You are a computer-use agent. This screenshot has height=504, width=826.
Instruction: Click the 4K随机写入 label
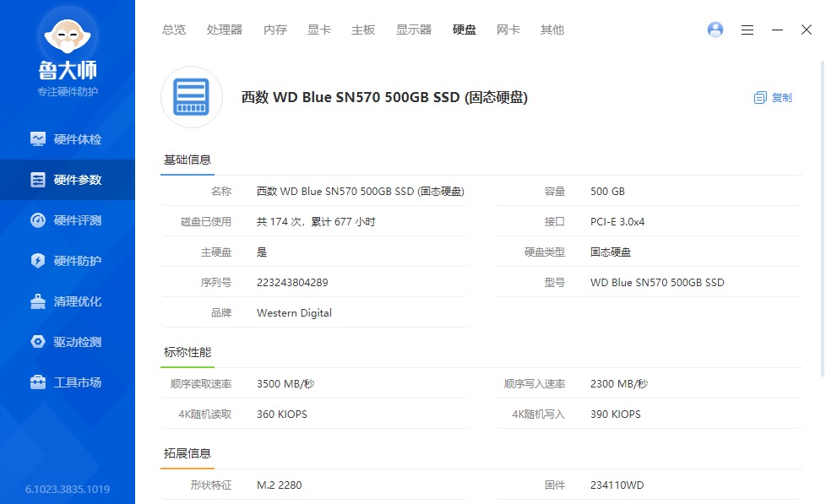(538, 415)
